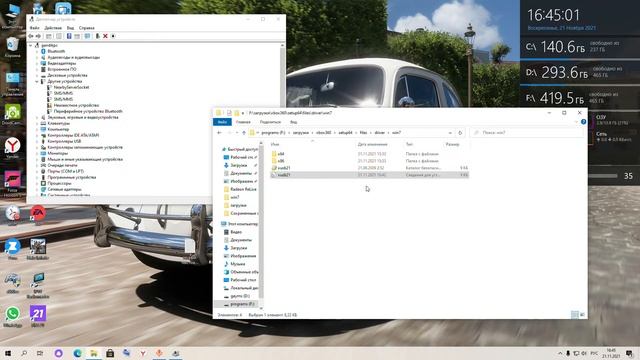
Task: Open the Справка menu in Device Manager
Action: [87, 28]
